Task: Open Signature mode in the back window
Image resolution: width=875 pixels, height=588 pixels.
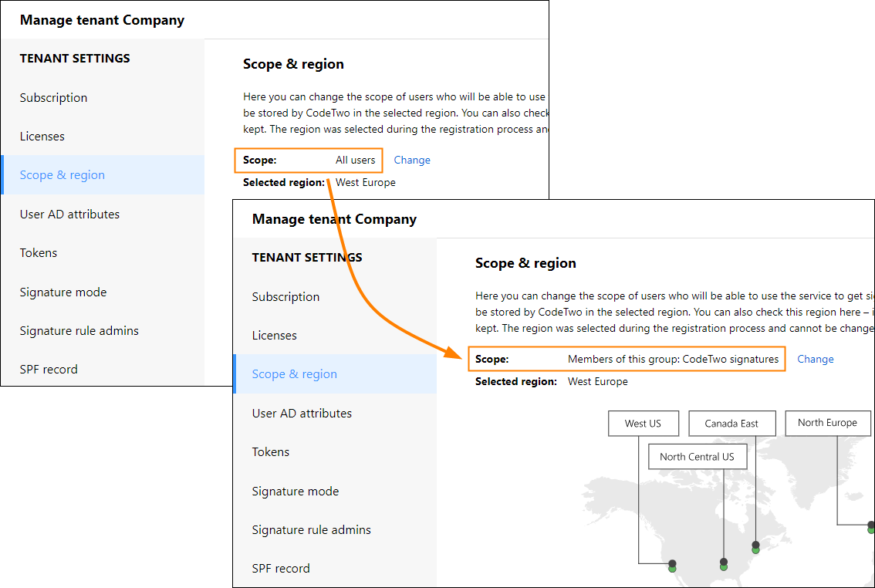Action: 63,292
